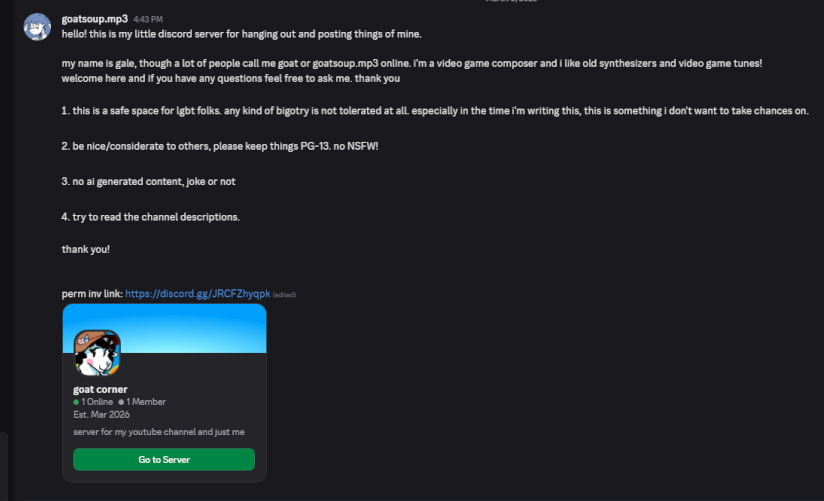824x501 pixels.
Task: Click the 4:43 PM message timestamp
Action: click(x=148, y=19)
